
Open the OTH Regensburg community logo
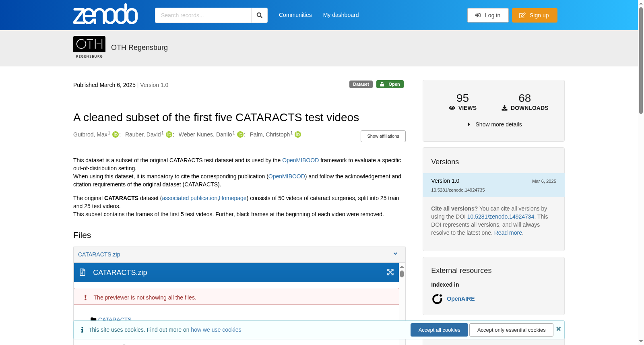[x=89, y=48]
